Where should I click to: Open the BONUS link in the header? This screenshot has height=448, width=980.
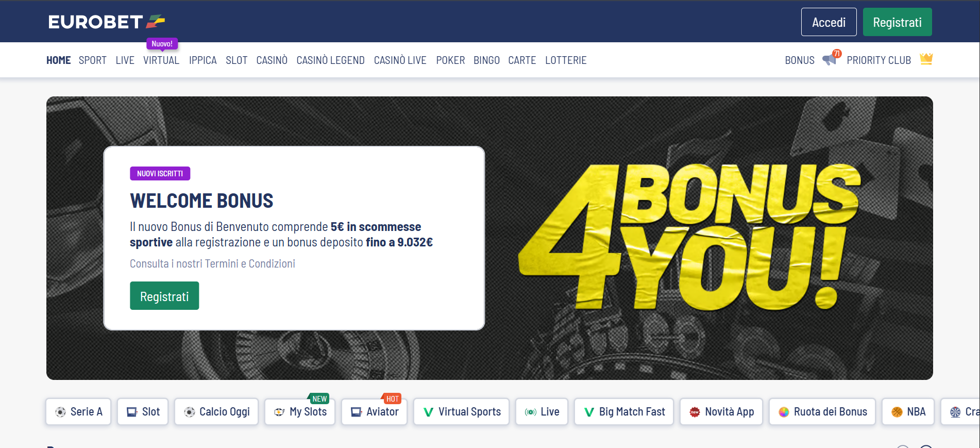point(800,60)
